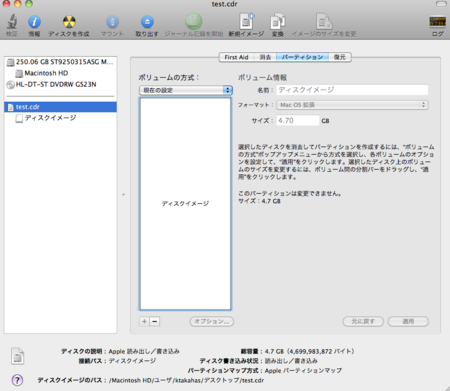Click the DVD drive icon beside HL-DT-ST
The height and width of the screenshot is (391, 450).
11,85
